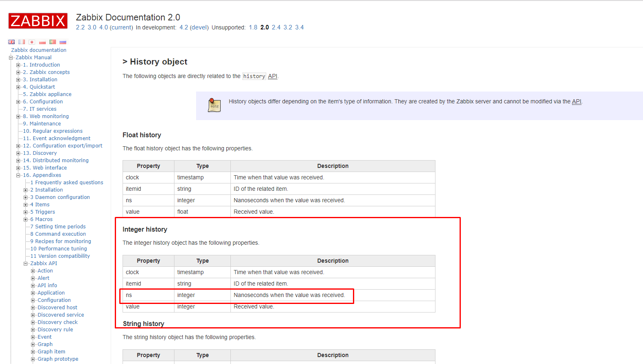Open 5. Zabbix appliance page
The width and height of the screenshot is (643, 364).
pyautogui.click(x=47, y=94)
